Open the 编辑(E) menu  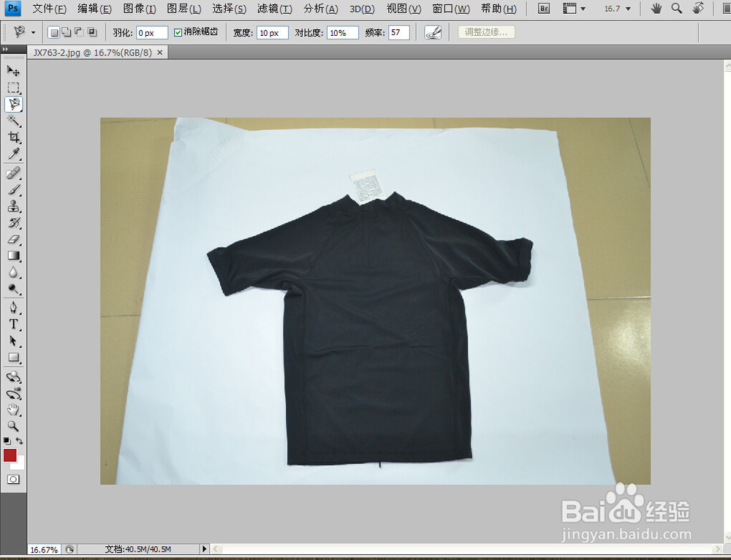pyautogui.click(x=94, y=9)
